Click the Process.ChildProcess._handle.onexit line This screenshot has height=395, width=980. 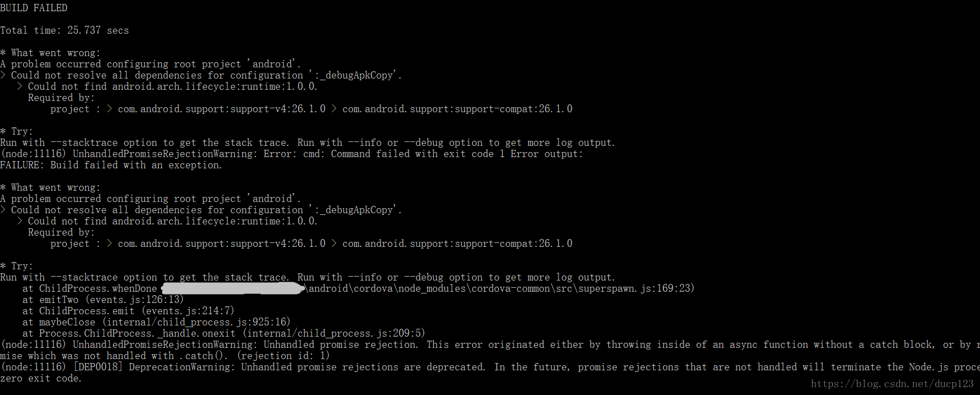coord(224,333)
